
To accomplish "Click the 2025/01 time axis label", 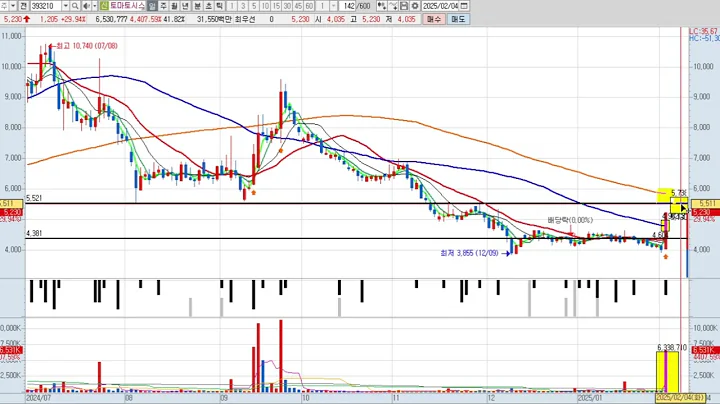I will 590,398.
